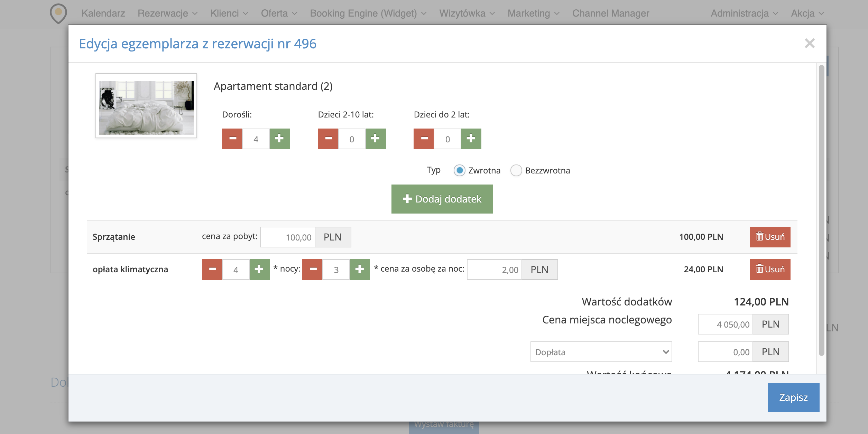This screenshot has width=868, height=434.
Task: Open the Kalendarz menu item
Action: pyautogui.click(x=103, y=13)
